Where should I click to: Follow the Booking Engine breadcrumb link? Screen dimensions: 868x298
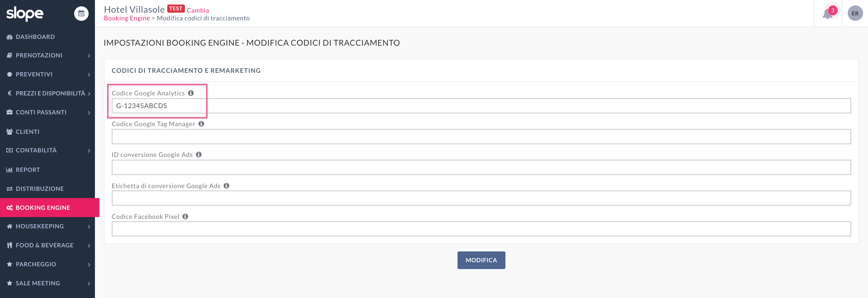point(127,18)
